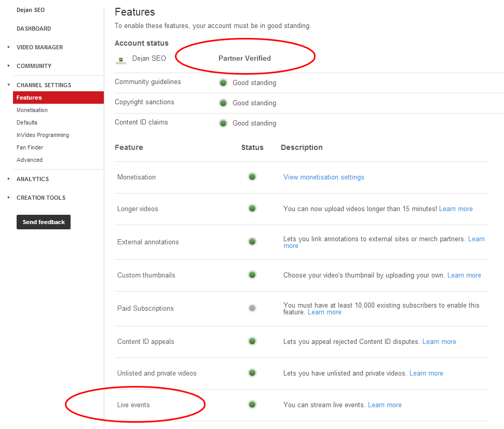The image size is (504, 429).
Task: Click the Status column header
Action: (x=252, y=147)
